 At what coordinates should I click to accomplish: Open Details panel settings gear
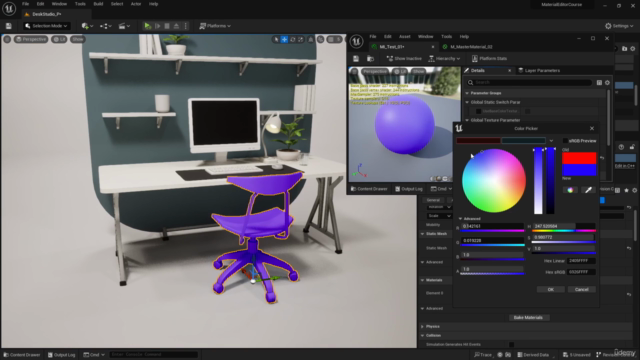(607, 83)
